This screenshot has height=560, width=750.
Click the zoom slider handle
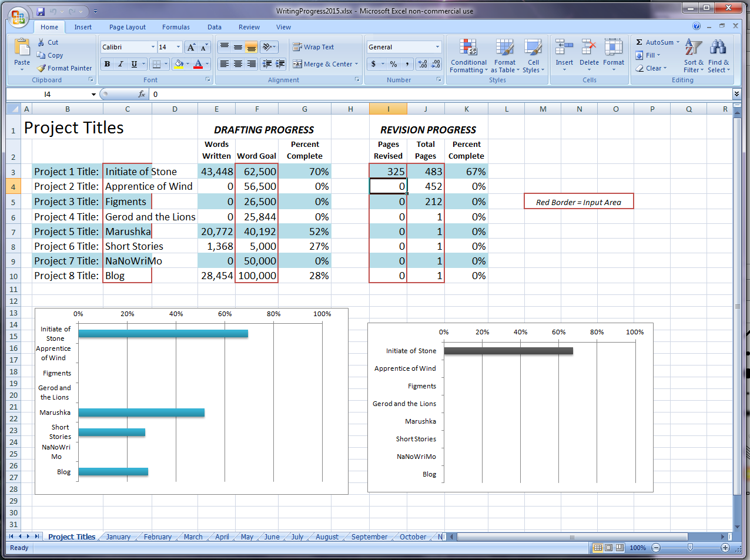(x=690, y=548)
